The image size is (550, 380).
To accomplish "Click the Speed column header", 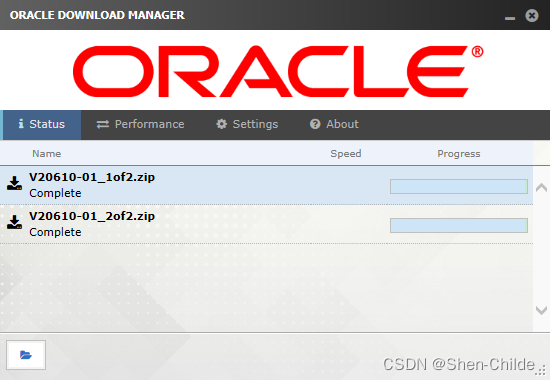I will [346, 154].
